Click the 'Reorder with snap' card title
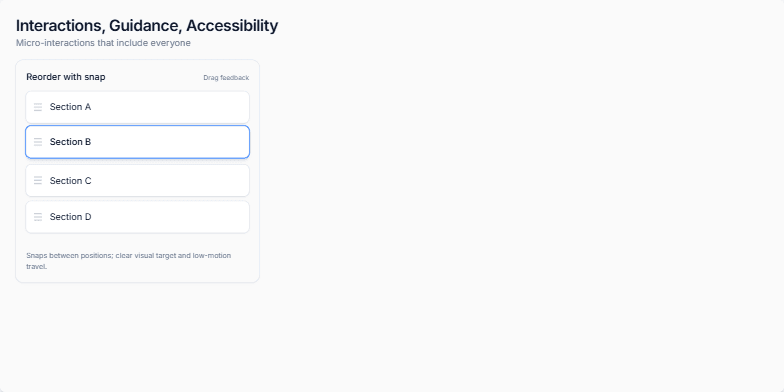This screenshot has height=392, width=784. coord(66,77)
